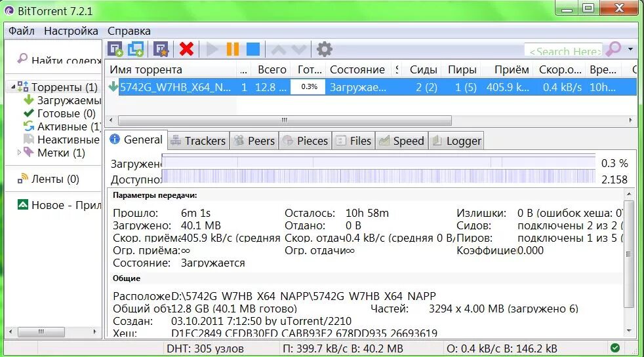Sort by Сиды column header
The height and width of the screenshot is (357, 644).
click(423, 69)
